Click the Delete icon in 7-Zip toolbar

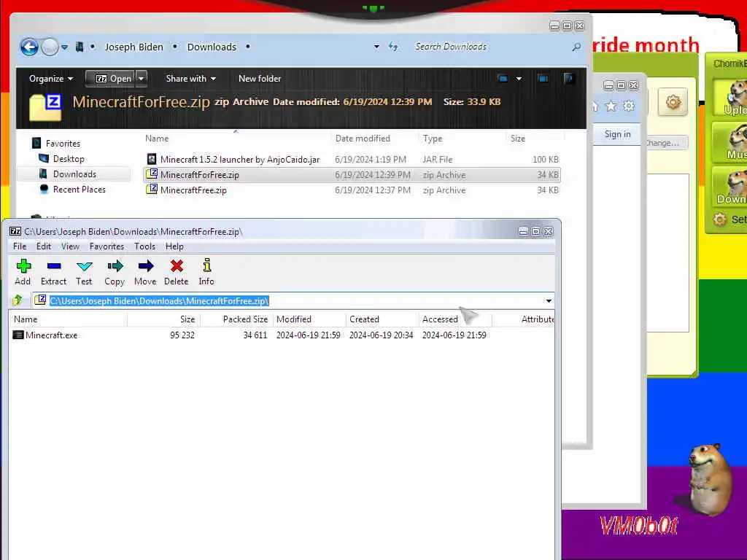[177, 272]
